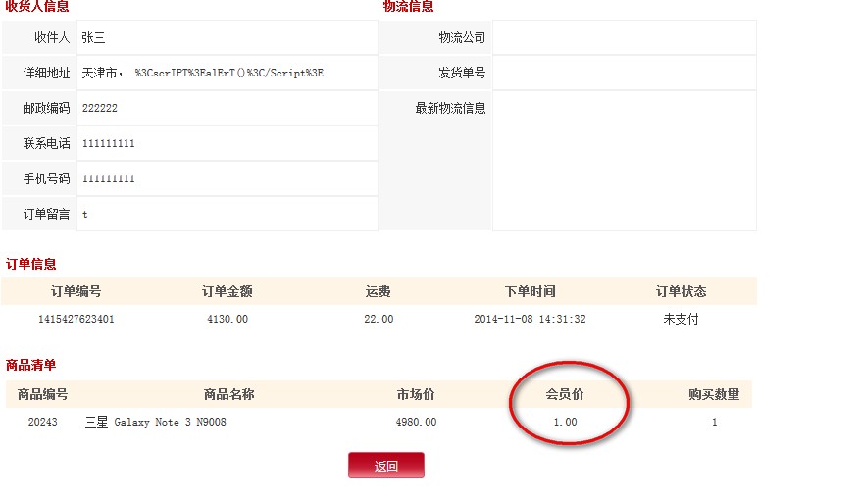Click the 购买数量 column header
Image resolution: width=859 pixels, height=504 pixels.
pos(715,394)
